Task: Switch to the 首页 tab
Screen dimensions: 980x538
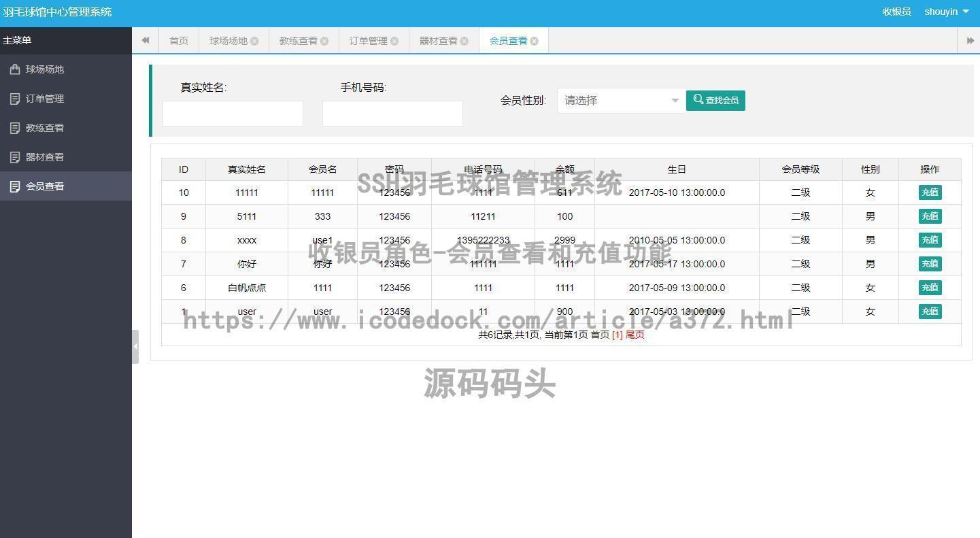Action: coord(178,40)
